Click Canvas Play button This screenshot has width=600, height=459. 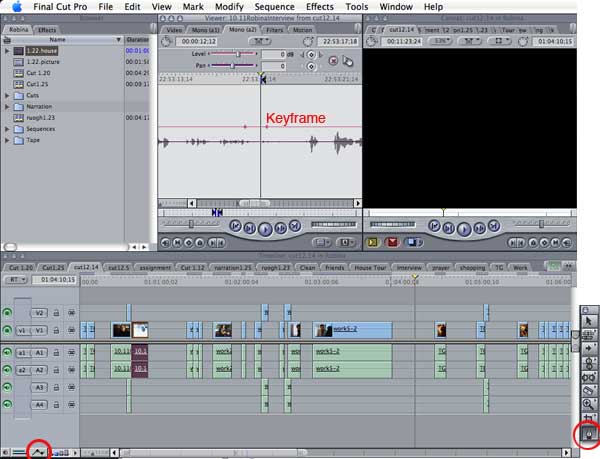(464, 229)
